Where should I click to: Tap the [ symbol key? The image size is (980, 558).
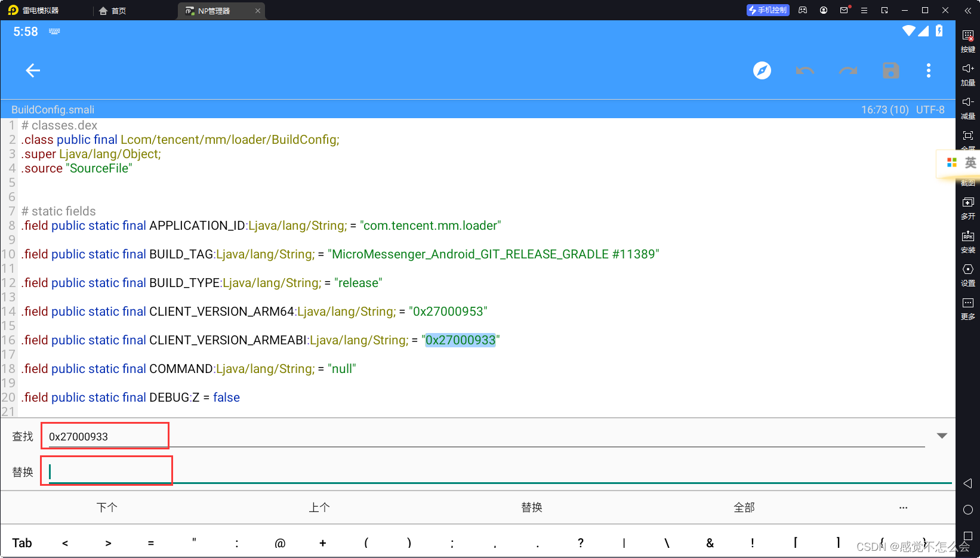(796, 542)
